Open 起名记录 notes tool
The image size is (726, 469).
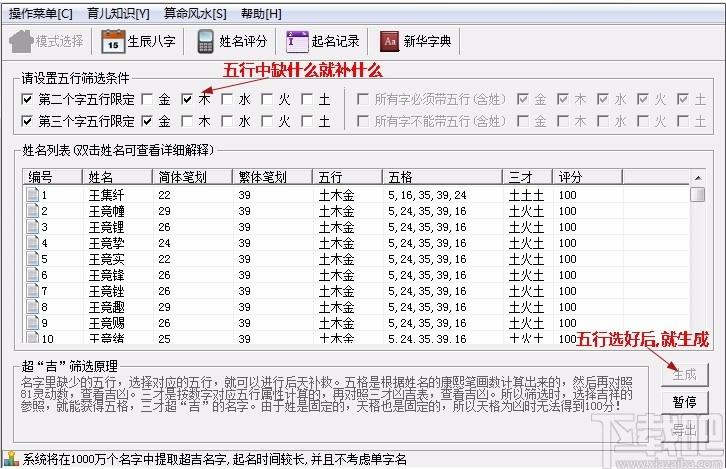coord(297,42)
